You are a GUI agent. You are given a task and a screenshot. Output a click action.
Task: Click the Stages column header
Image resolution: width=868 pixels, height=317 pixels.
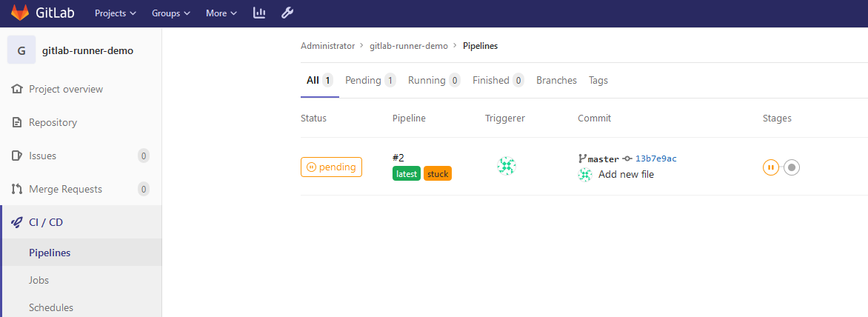point(777,118)
